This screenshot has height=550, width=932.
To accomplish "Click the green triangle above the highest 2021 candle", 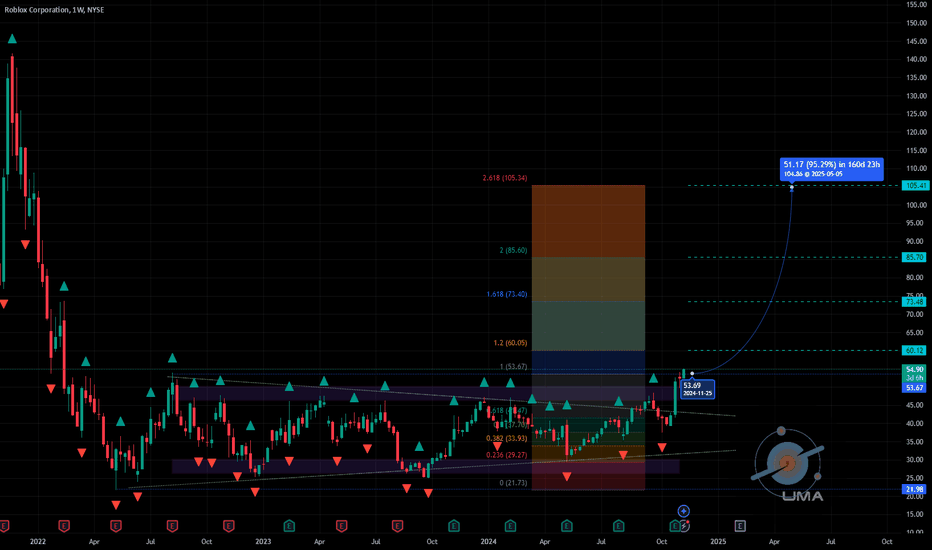I will point(12,39).
